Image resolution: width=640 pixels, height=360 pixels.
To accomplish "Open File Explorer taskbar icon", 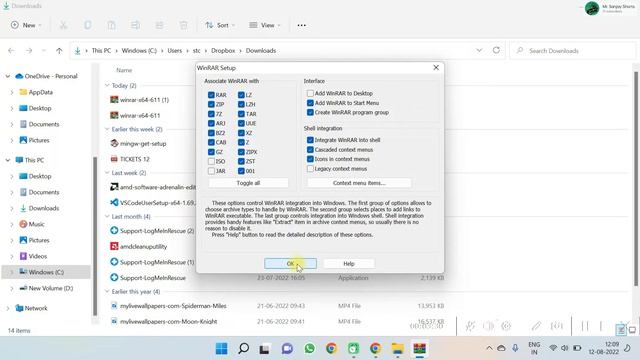I will (x=398, y=348).
